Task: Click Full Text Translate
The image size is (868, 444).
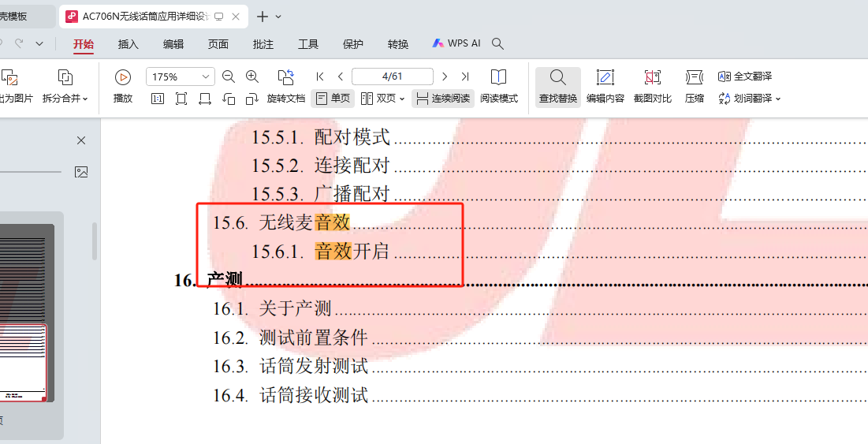Action: [x=744, y=76]
